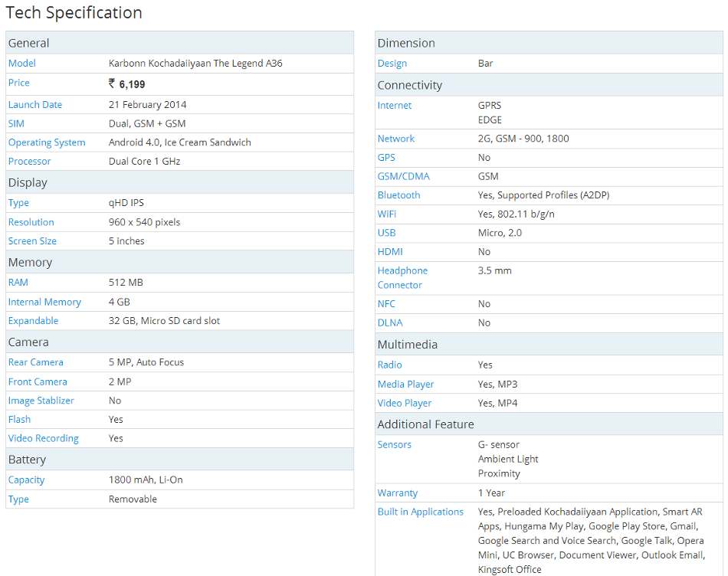Click the Flash label link
728x576 pixels.
[19, 419]
